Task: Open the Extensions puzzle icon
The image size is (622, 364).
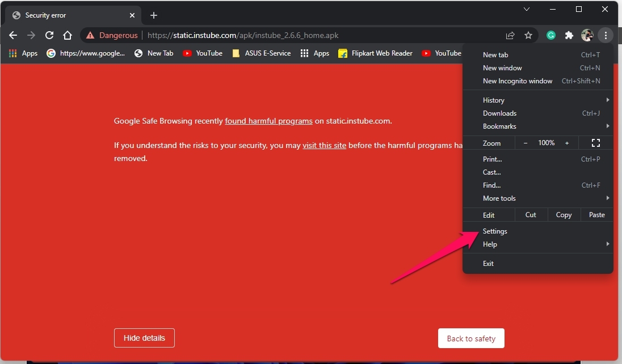Action: click(x=569, y=35)
